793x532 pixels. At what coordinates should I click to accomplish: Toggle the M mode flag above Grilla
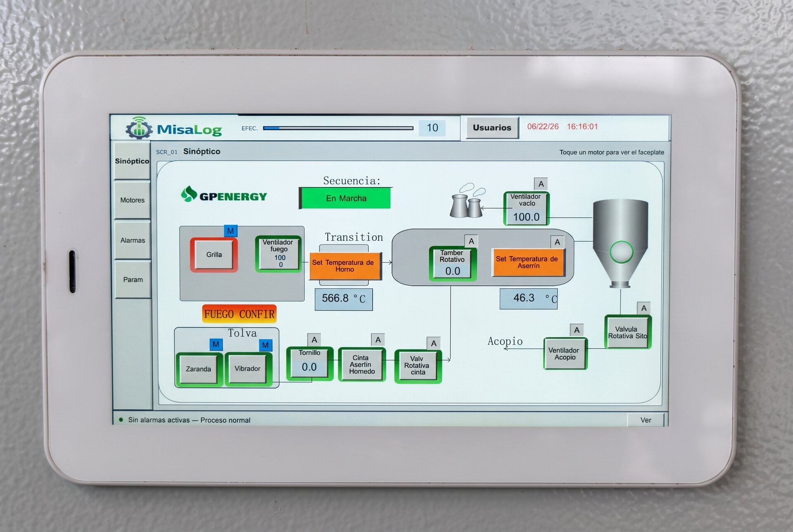point(230,231)
